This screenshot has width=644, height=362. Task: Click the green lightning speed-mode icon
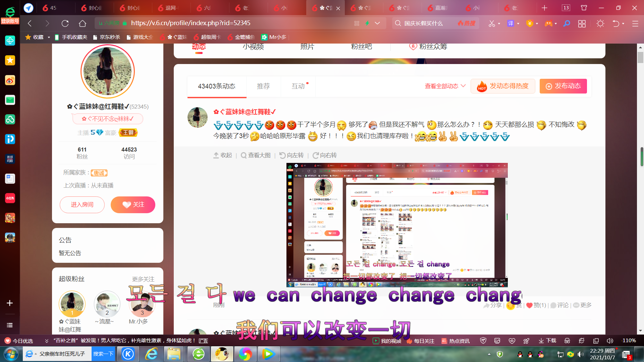(x=367, y=23)
